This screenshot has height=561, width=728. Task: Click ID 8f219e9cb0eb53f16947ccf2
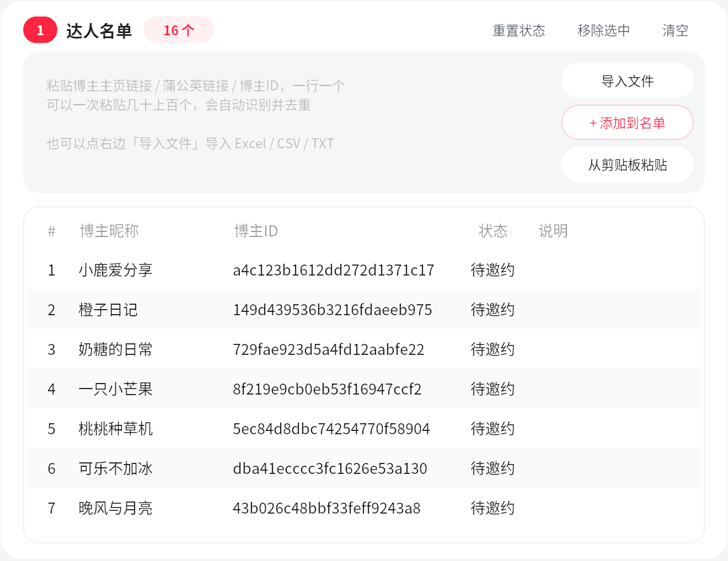(327, 389)
